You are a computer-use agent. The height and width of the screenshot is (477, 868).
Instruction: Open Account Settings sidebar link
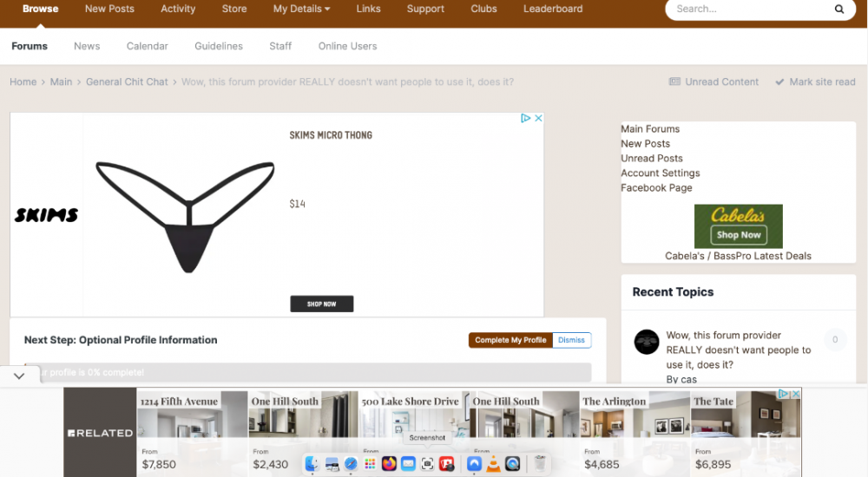point(661,173)
